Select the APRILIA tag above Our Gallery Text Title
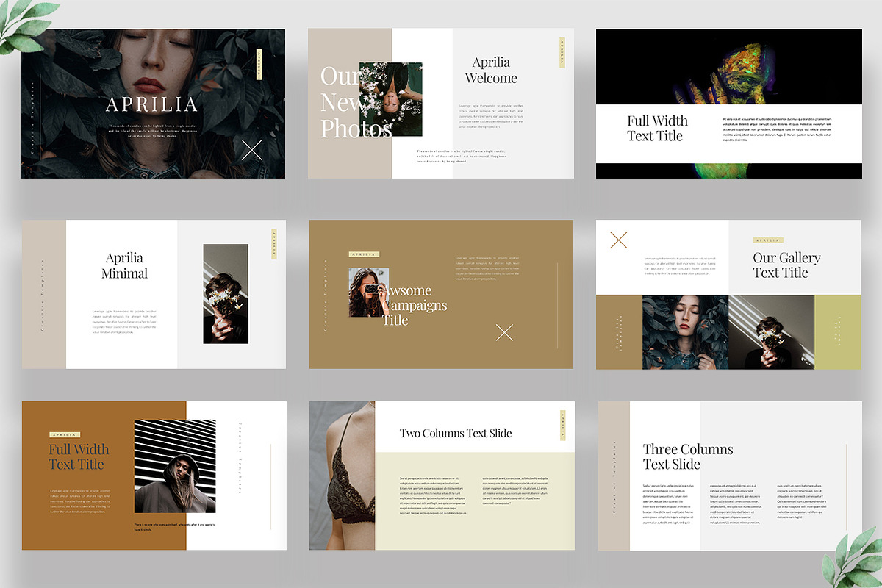The image size is (882, 588). pyautogui.click(x=768, y=240)
